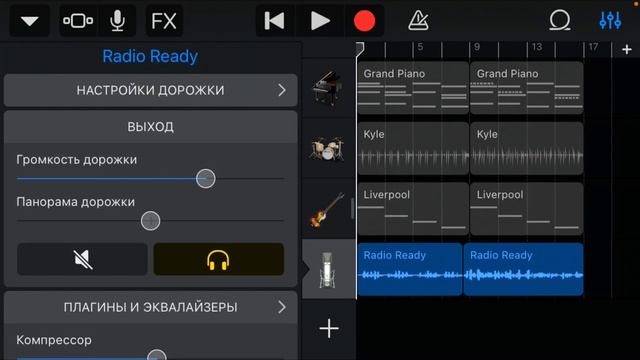Select second Kyle drummer region
The height and width of the screenshot is (360, 640).
[x=527, y=148]
